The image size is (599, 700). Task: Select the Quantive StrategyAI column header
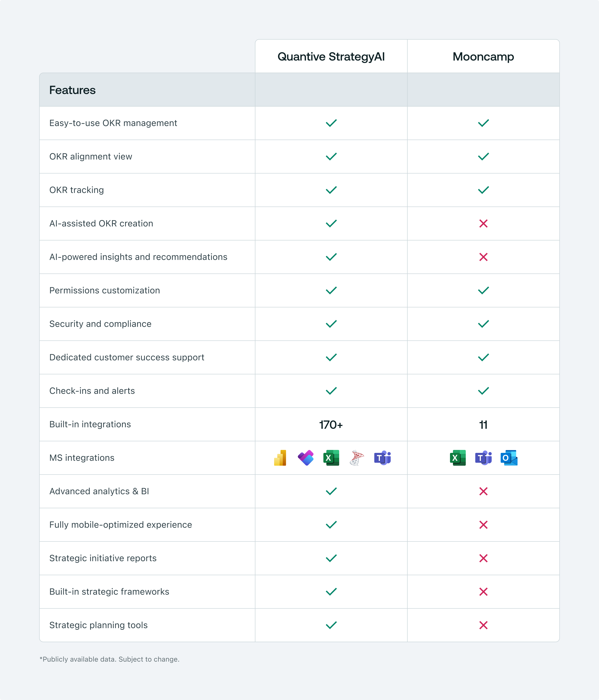tap(331, 57)
